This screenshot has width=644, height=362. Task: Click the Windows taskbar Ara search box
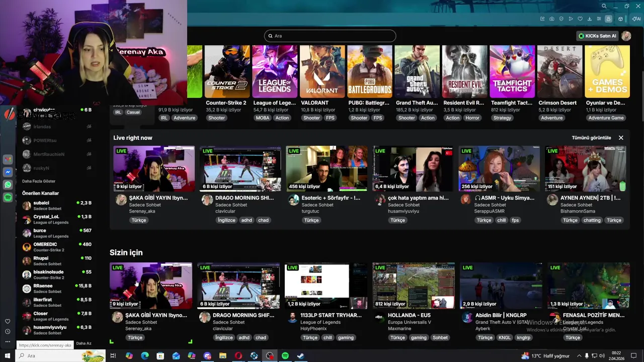click(x=60, y=356)
